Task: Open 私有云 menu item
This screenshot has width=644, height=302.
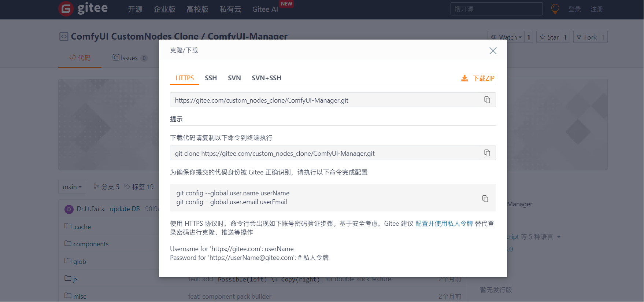Action: (230, 9)
